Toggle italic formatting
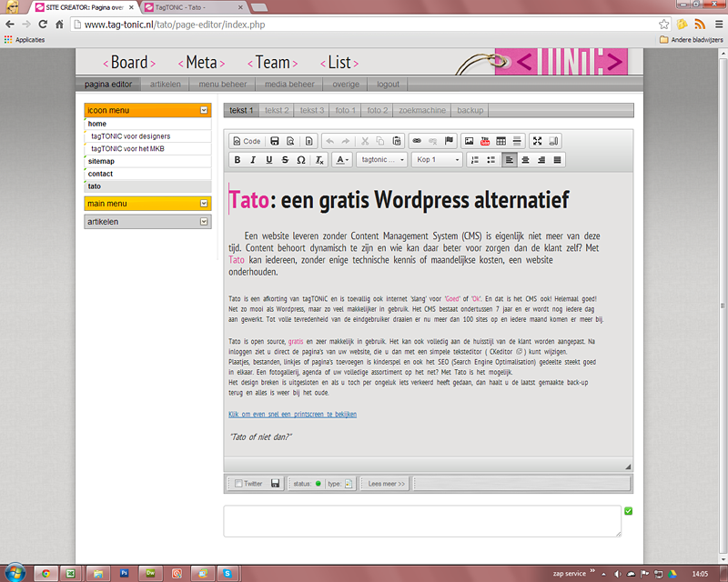 point(253,160)
